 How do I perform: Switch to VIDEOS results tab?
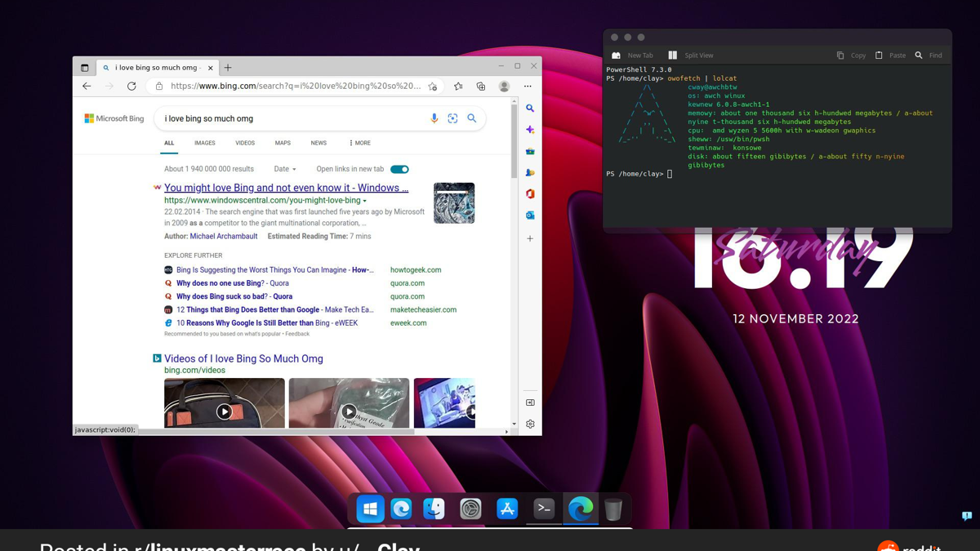(x=245, y=143)
